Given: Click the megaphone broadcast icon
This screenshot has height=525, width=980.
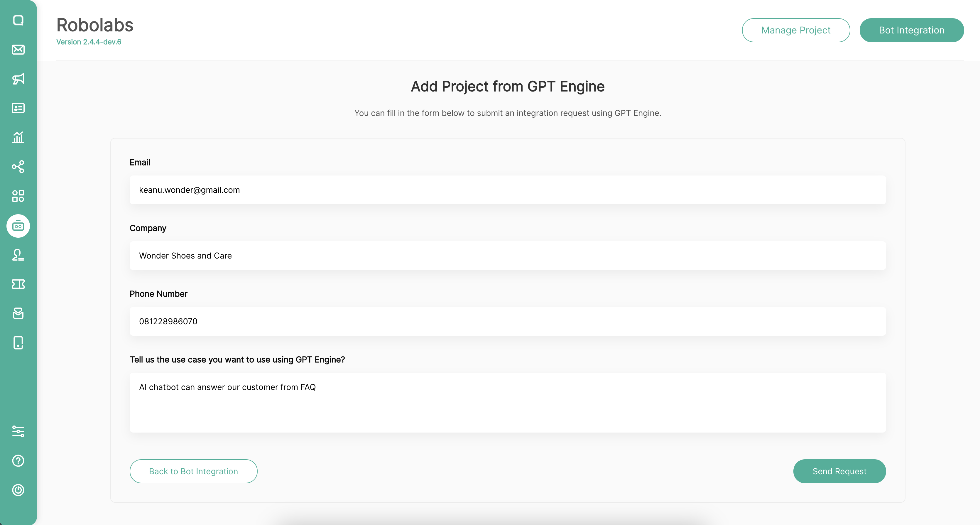Looking at the screenshot, I should point(18,79).
